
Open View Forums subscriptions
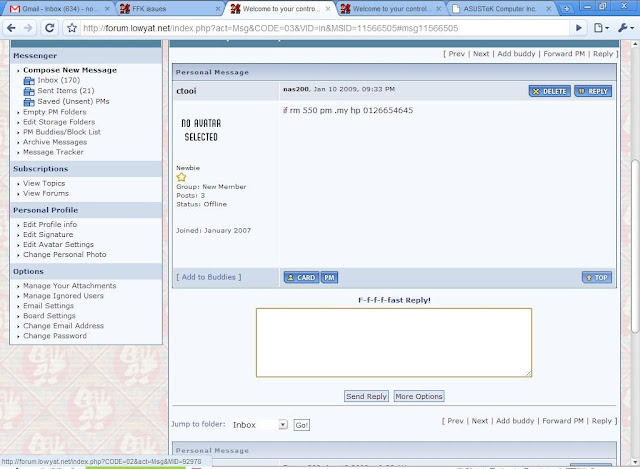tap(46, 193)
